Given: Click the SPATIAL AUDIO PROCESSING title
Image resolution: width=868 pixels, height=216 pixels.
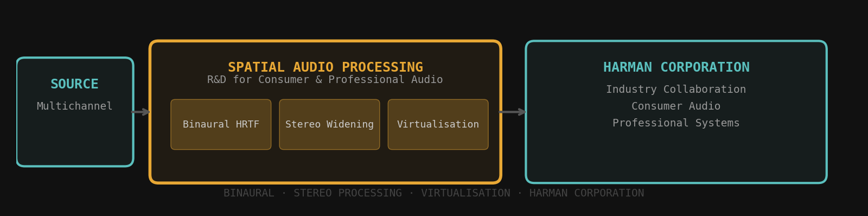Looking at the screenshot, I should pyautogui.click(x=325, y=67).
